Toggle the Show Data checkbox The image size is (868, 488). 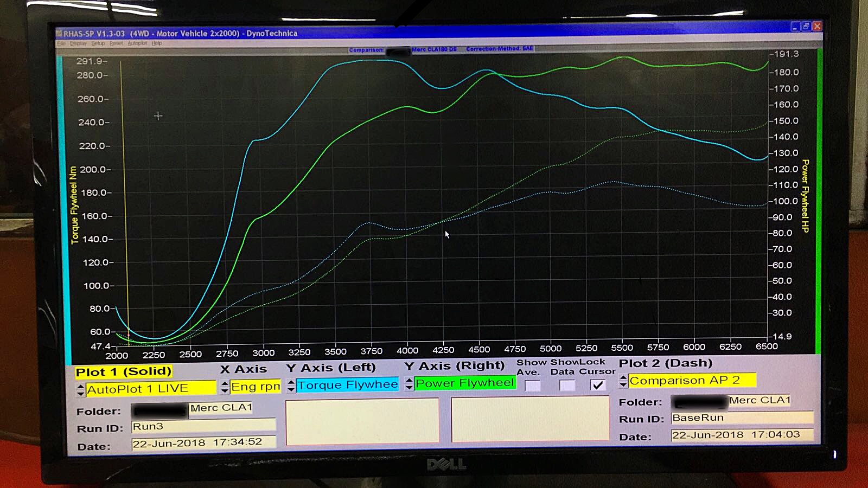tap(567, 386)
